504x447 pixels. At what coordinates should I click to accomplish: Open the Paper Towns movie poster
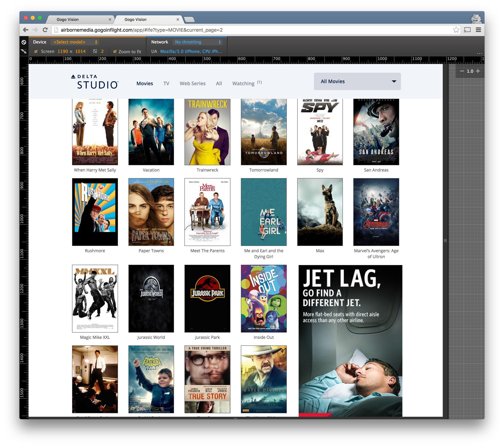pyautogui.click(x=151, y=212)
